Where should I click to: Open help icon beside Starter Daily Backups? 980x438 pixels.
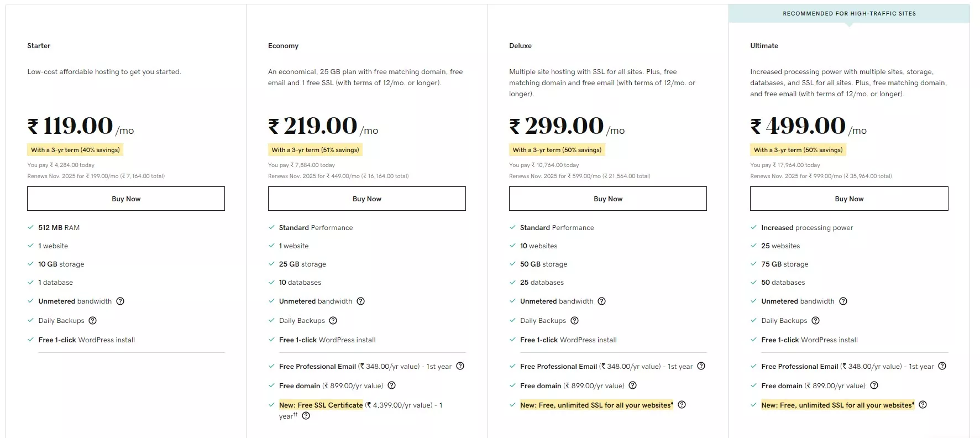pos(93,321)
